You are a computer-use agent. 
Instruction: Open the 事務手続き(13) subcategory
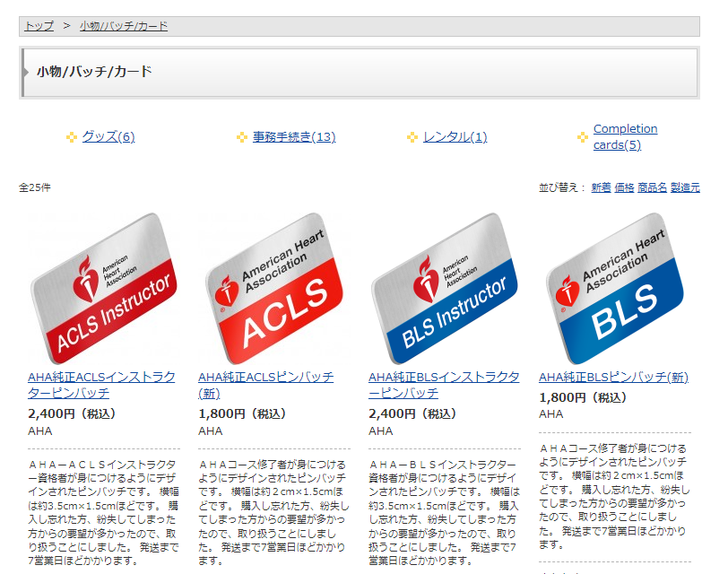coord(294,136)
